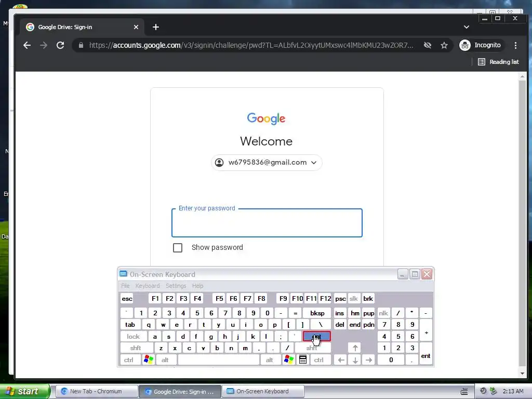Switch to New Tab - Chromium taskbar item
Viewport: 532px width, 399px height.
96,392
